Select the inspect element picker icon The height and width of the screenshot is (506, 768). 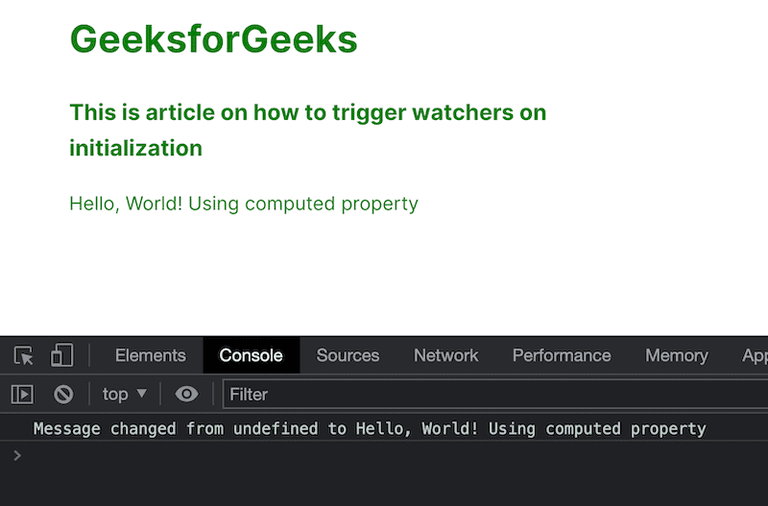click(24, 355)
